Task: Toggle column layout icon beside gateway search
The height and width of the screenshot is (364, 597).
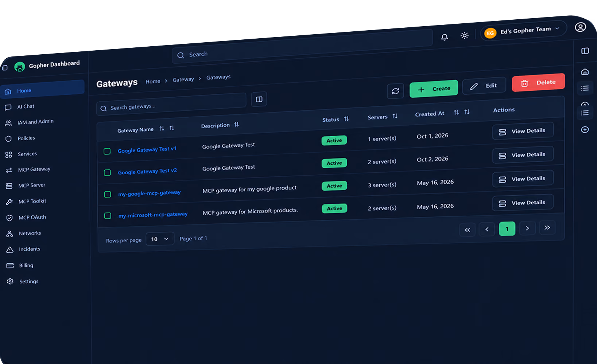Action: click(x=259, y=99)
